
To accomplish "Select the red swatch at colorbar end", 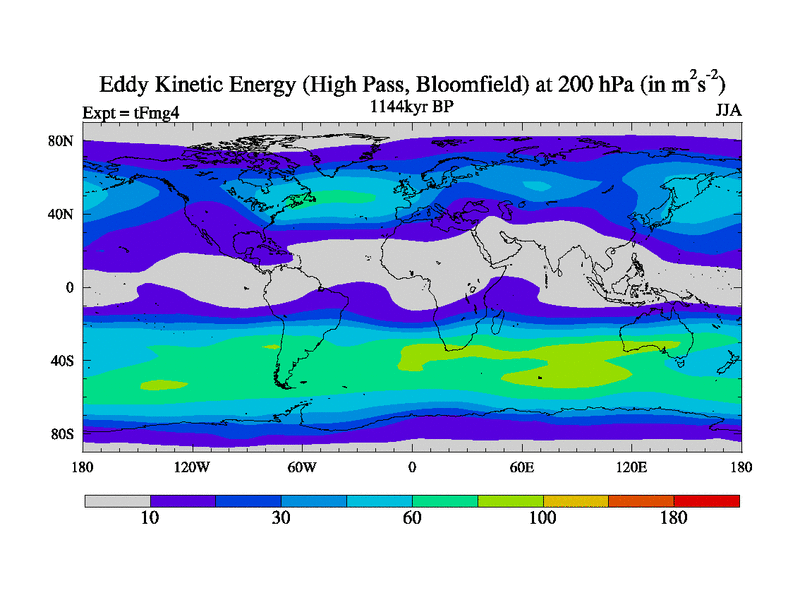I will point(707,500).
